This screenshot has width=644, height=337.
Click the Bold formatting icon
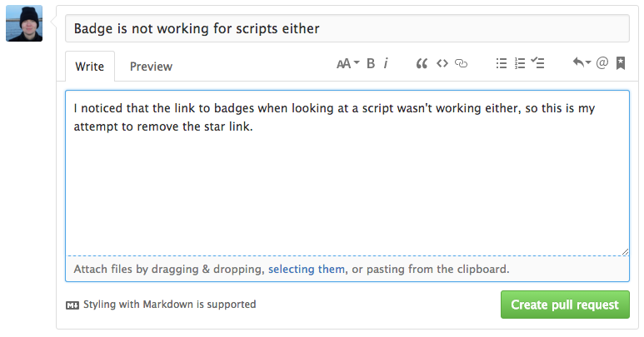[371, 63]
